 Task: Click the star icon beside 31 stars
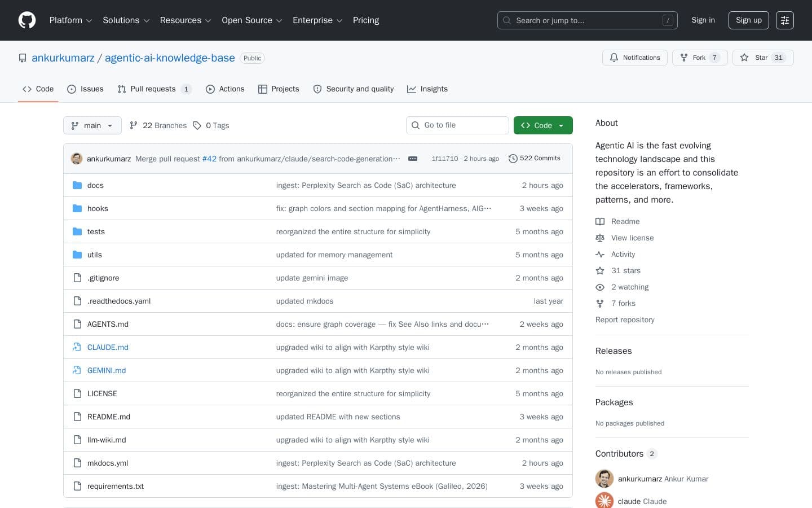click(x=600, y=271)
